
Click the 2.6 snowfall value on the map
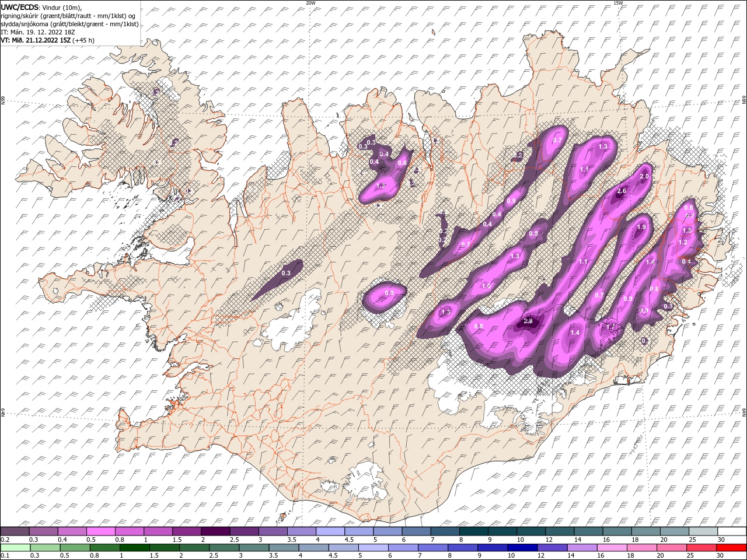coord(622,191)
